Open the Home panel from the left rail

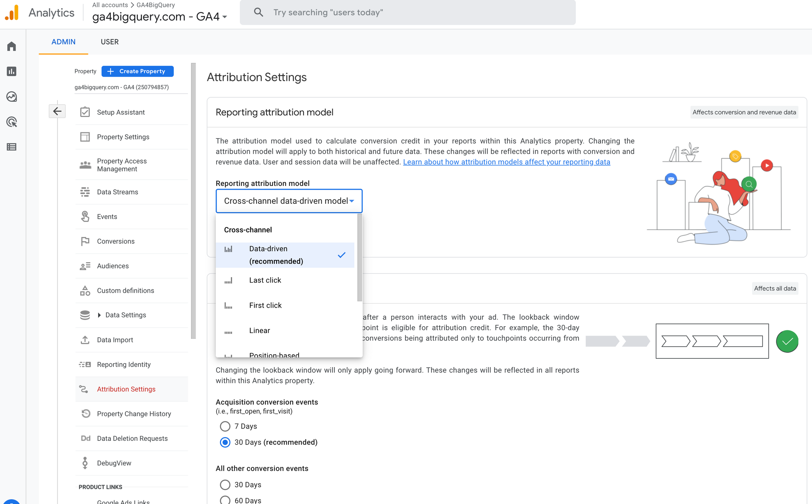[x=12, y=46]
